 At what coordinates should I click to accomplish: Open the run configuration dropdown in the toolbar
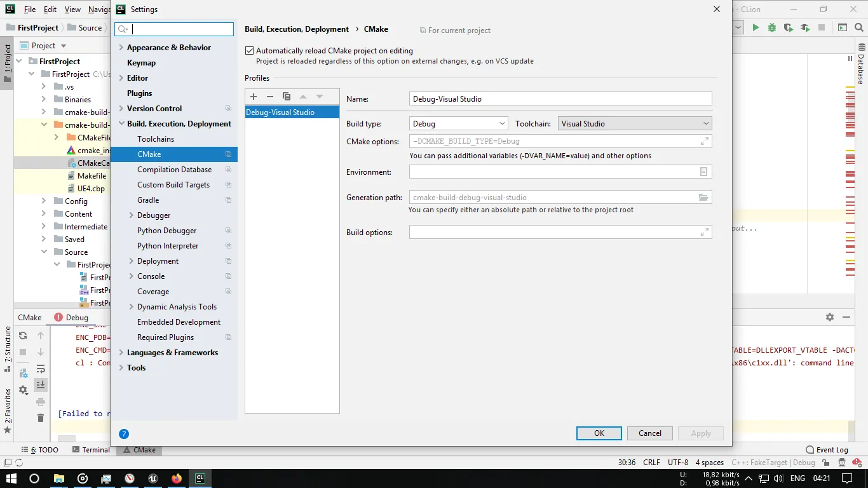pyautogui.click(x=738, y=27)
